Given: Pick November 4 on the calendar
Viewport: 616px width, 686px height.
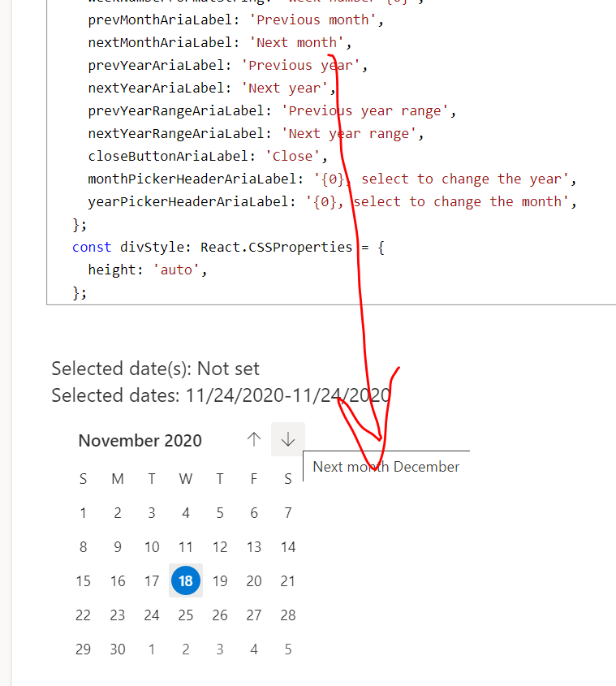Looking at the screenshot, I should coord(186,513).
